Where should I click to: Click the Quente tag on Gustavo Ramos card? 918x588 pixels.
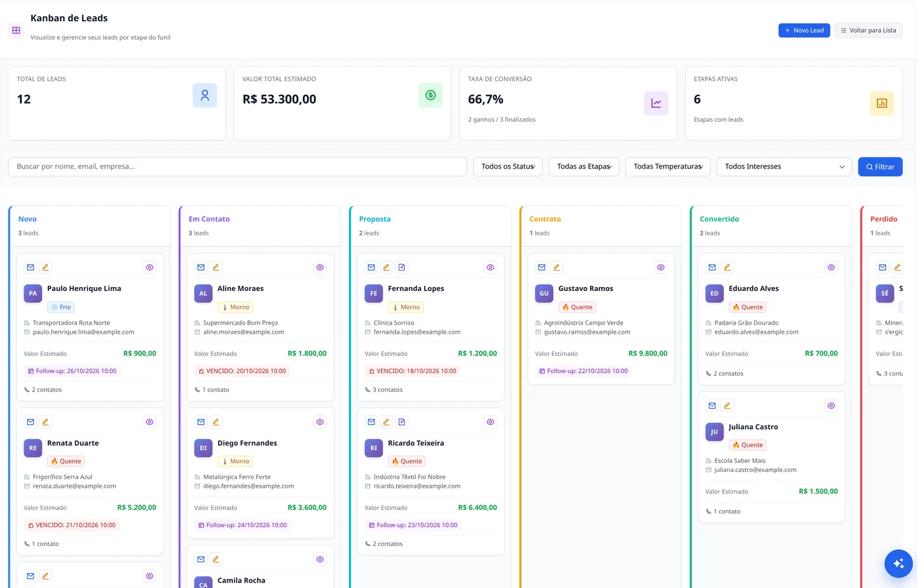click(x=577, y=307)
